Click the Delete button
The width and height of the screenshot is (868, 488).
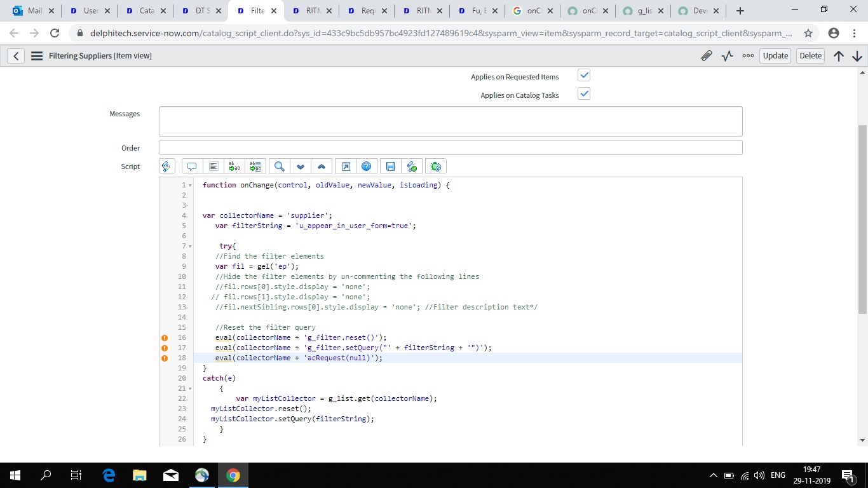pos(810,56)
